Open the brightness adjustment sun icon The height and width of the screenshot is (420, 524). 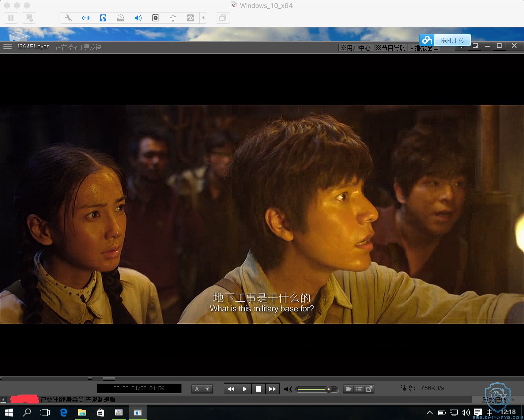coord(207,389)
